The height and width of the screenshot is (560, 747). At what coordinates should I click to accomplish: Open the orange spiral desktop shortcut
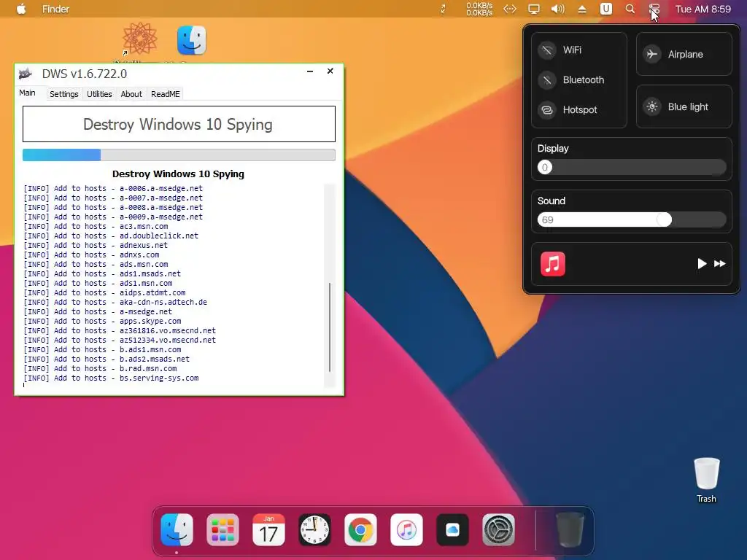tap(139, 39)
